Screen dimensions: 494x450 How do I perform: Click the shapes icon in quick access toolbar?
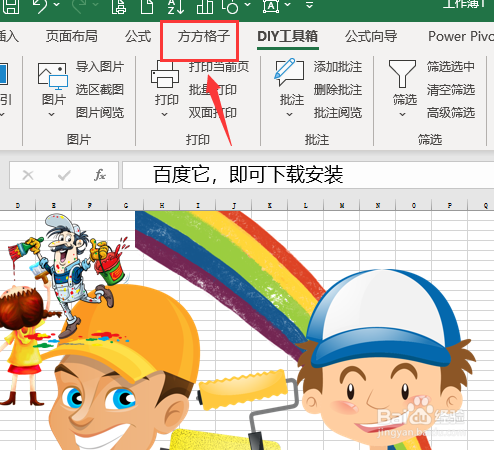231,6
